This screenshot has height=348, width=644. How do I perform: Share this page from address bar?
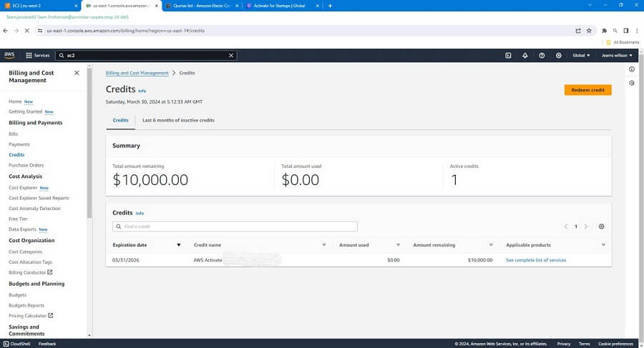578,31
